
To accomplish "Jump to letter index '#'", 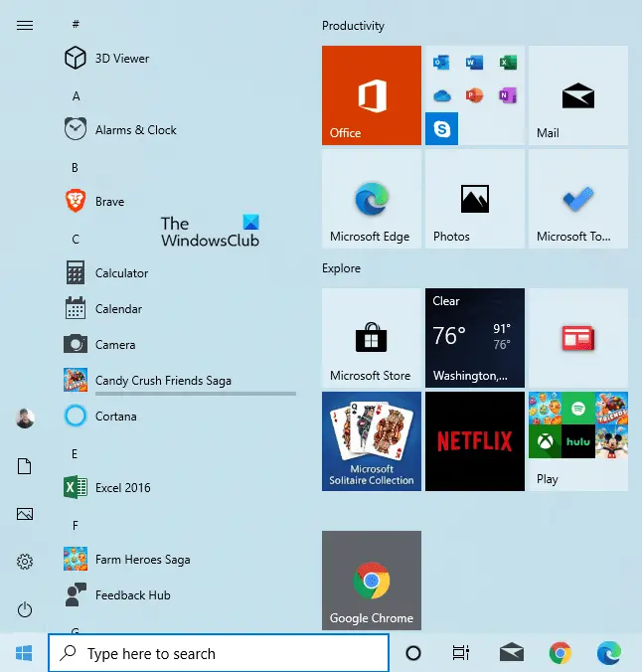I will (76, 24).
